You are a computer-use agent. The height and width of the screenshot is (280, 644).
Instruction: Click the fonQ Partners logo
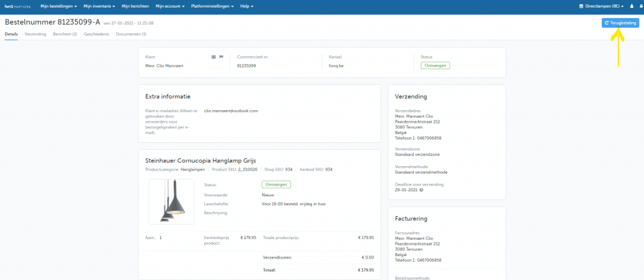18,6
